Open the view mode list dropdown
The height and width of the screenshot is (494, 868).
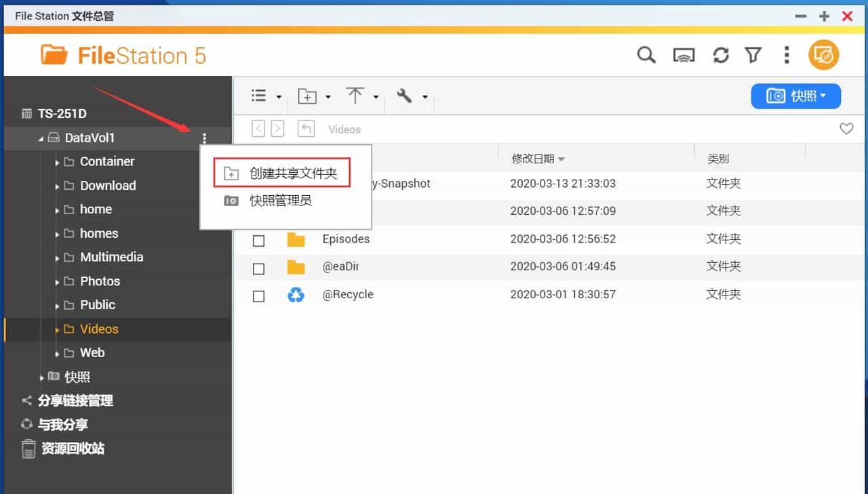(266, 96)
